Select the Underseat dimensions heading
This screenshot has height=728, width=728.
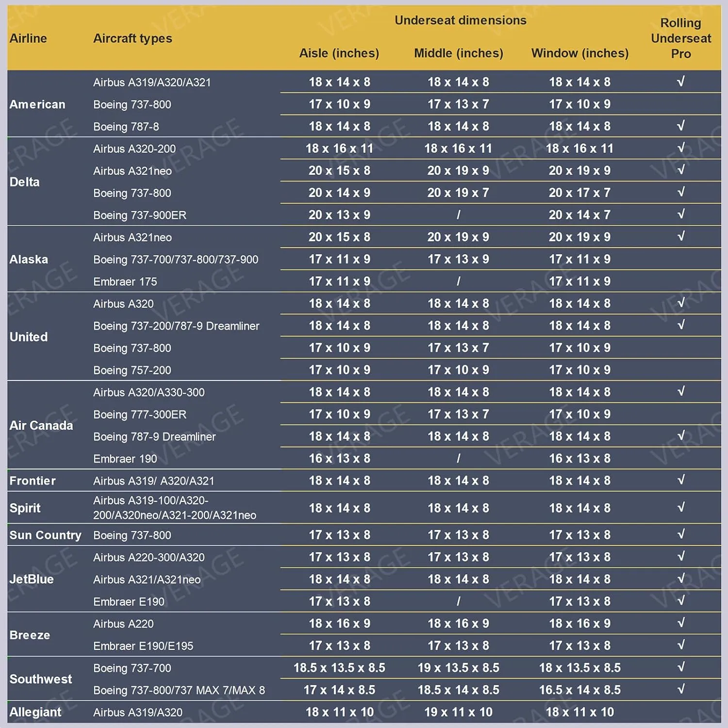tap(460, 20)
